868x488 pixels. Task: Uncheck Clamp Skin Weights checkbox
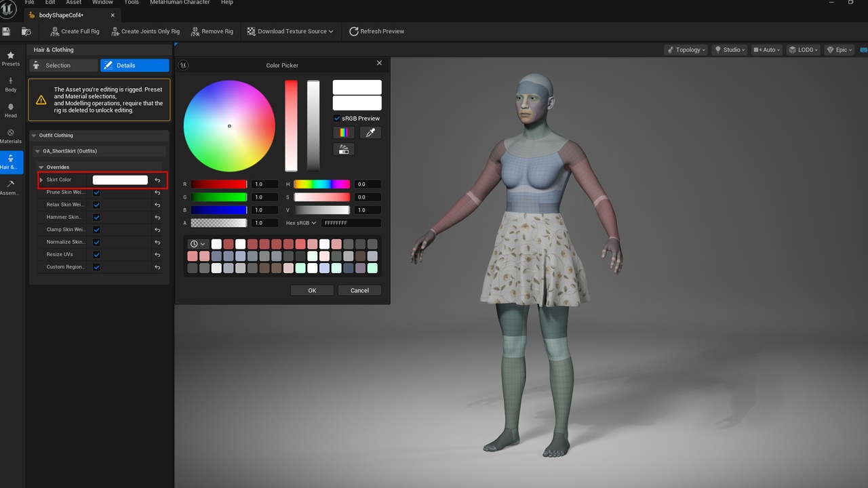pyautogui.click(x=97, y=230)
